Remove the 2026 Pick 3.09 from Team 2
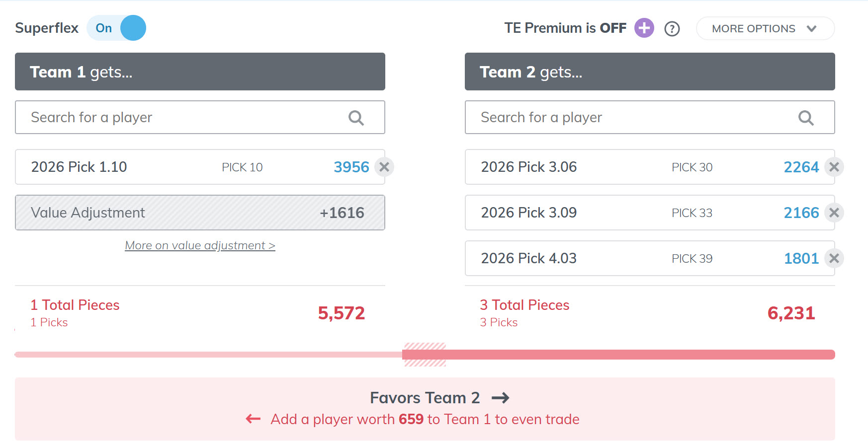The image size is (868, 442). (x=834, y=213)
